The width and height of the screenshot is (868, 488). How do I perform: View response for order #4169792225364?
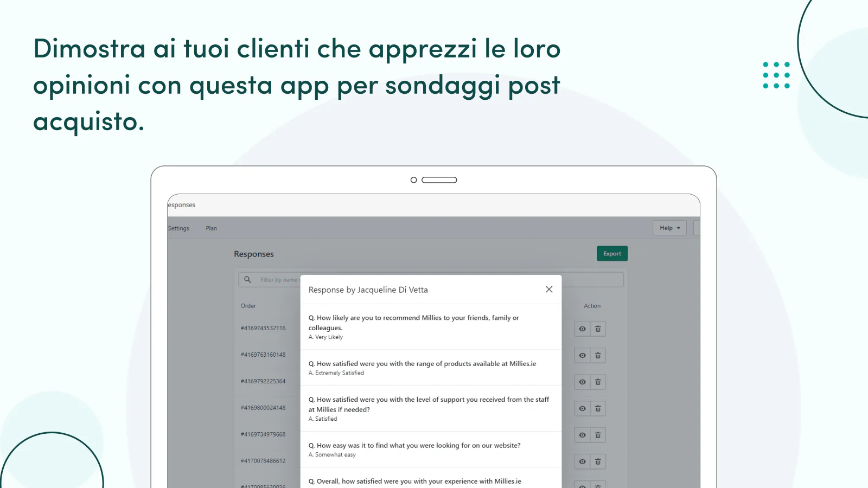[582, 382]
